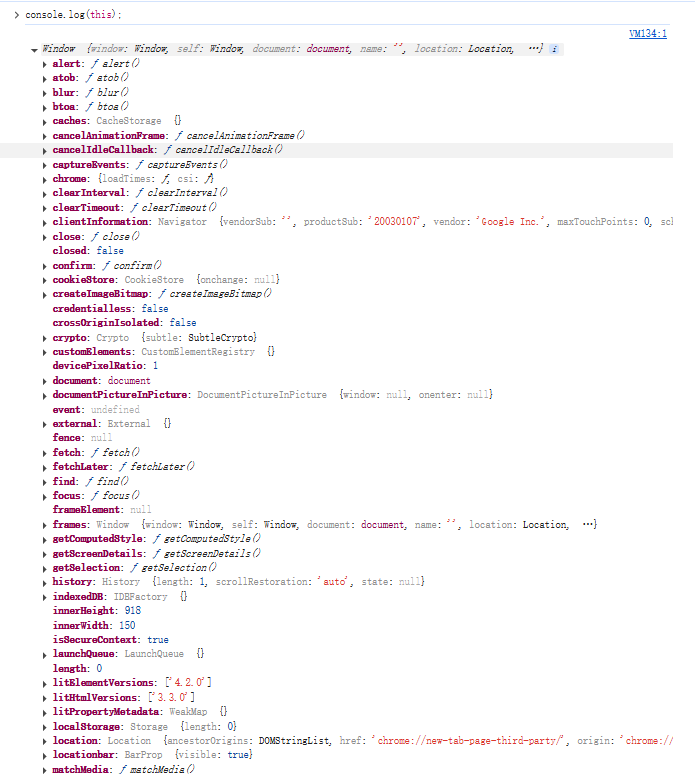
Task: Expand the cookieStore property
Action: click(x=45, y=280)
